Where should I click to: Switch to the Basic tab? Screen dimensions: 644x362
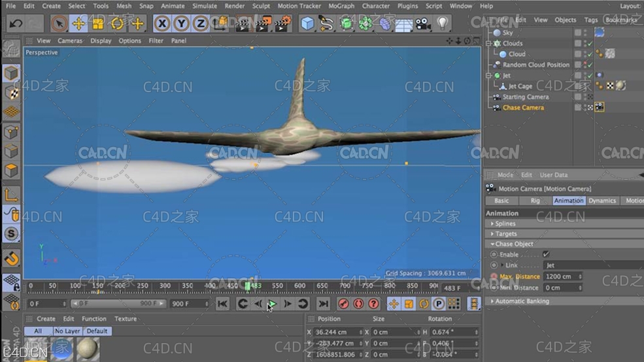pyautogui.click(x=501, y=201)
